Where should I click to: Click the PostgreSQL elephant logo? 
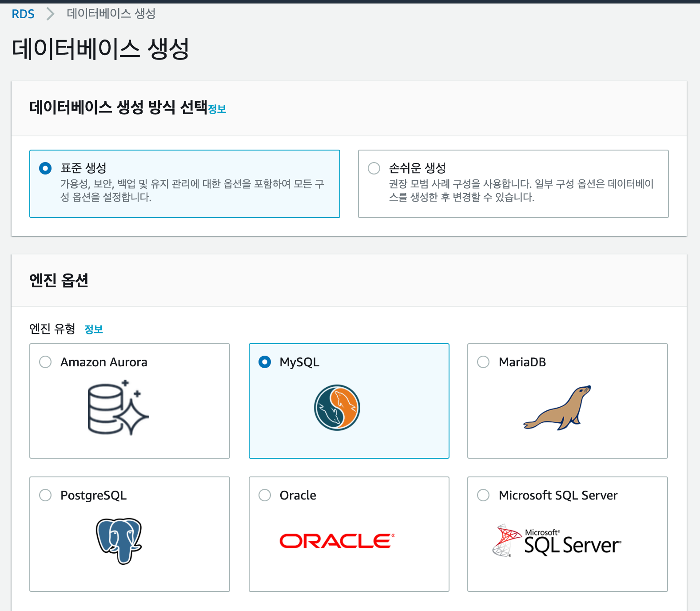pyautogui.click(x=119, y=541)
